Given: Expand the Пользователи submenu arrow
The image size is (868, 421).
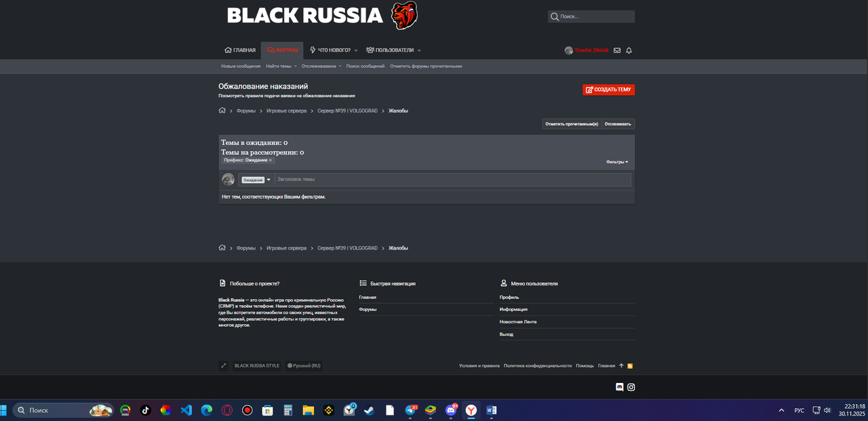Looking at the screenshot, I should [419, 51].
